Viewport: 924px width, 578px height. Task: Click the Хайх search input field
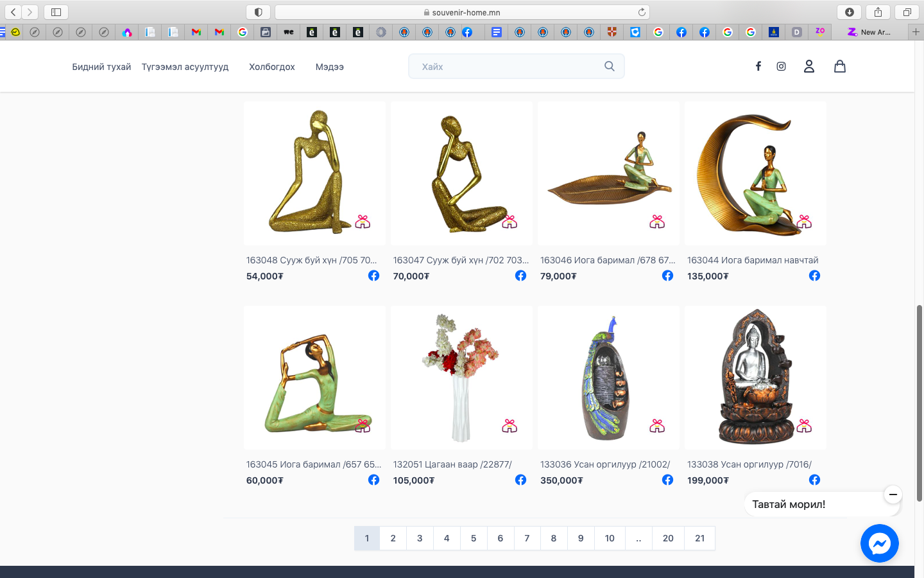tap(507, 66)
